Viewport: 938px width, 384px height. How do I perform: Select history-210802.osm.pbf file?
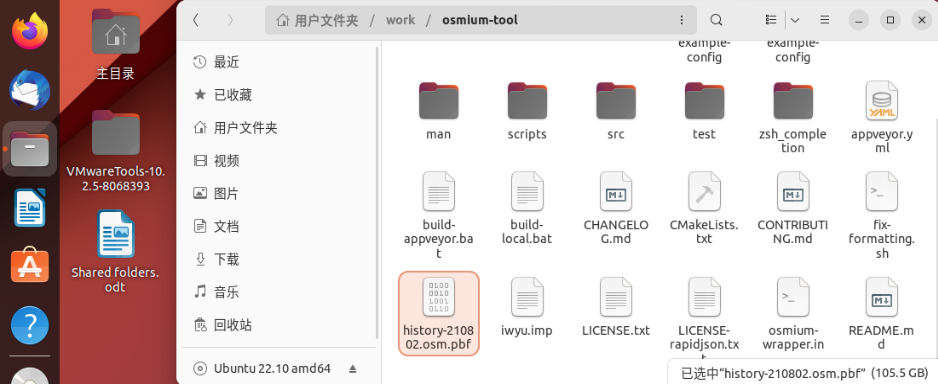point(438,313)
